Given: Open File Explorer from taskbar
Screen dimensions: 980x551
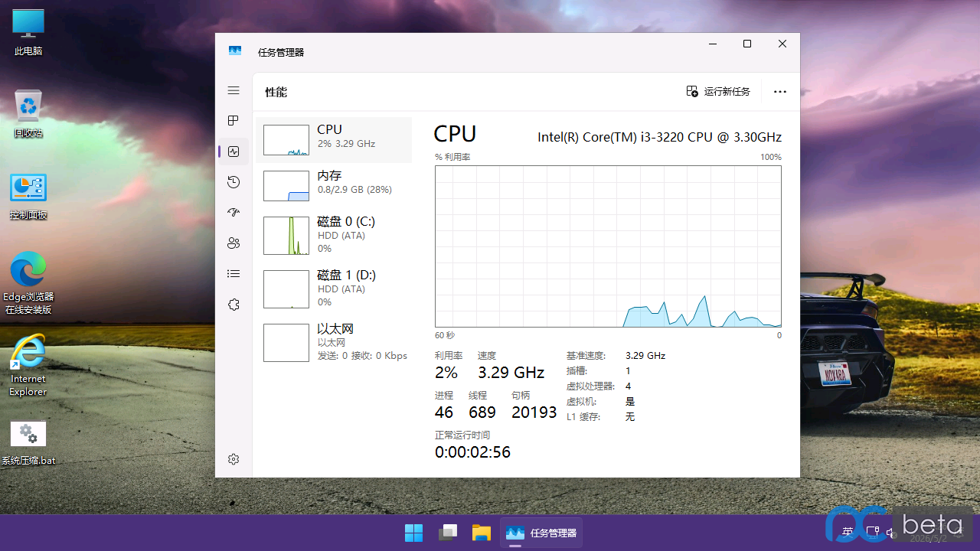Looking at the screenshot, I should click(481, 533).
